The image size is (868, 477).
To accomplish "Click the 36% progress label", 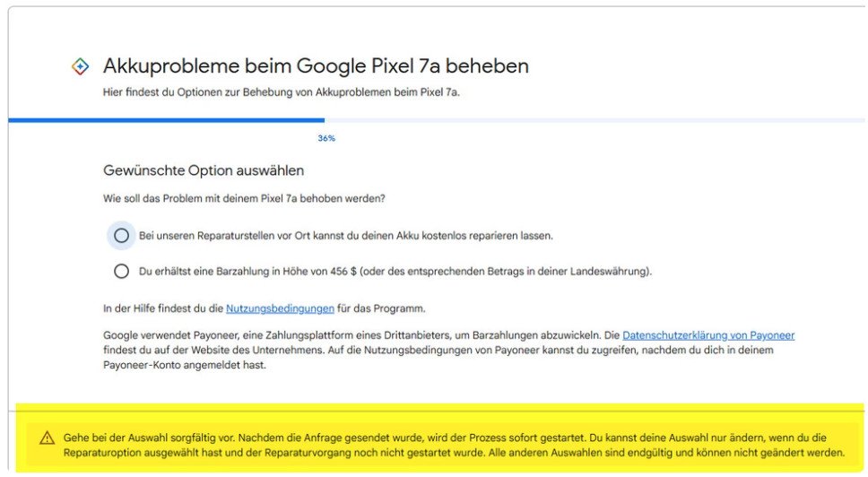I will [326, 138].
